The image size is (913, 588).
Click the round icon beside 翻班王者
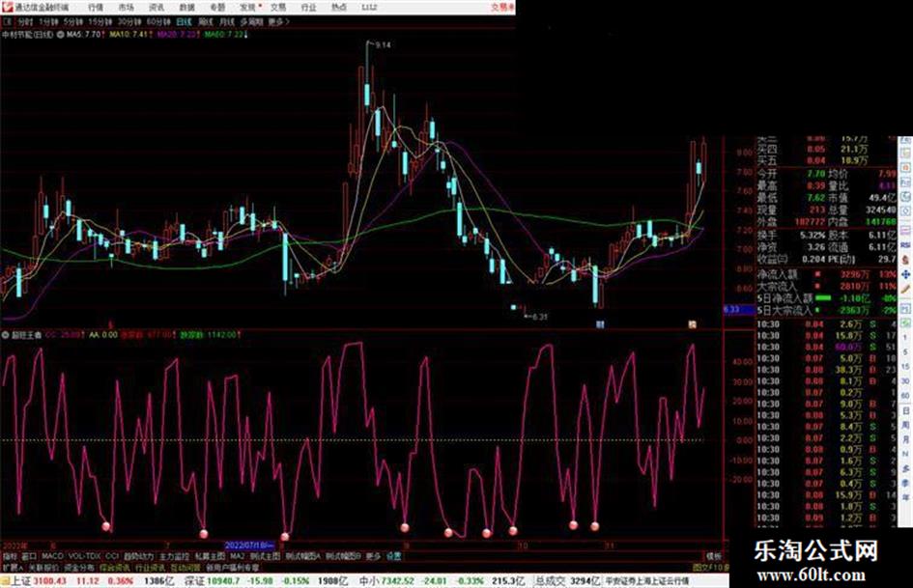point(6,335)
